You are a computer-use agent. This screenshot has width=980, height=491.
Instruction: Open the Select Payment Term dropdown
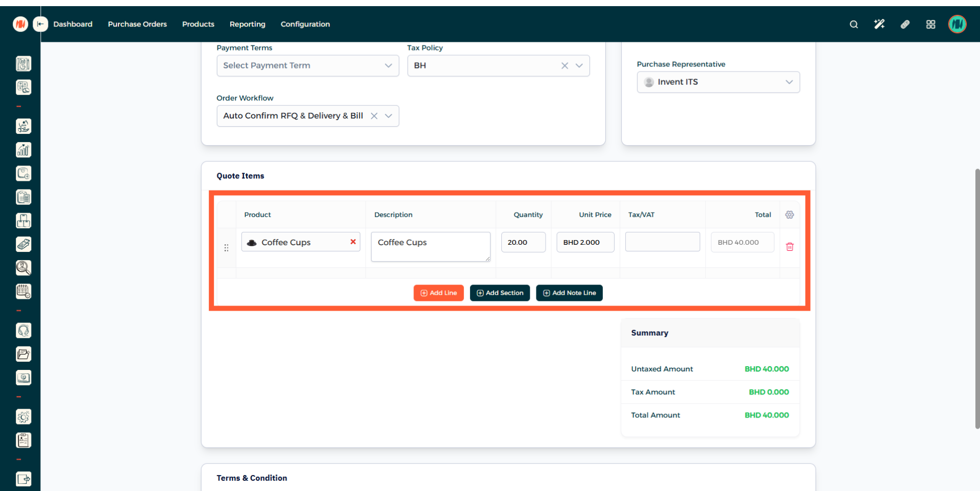point(307,66)
